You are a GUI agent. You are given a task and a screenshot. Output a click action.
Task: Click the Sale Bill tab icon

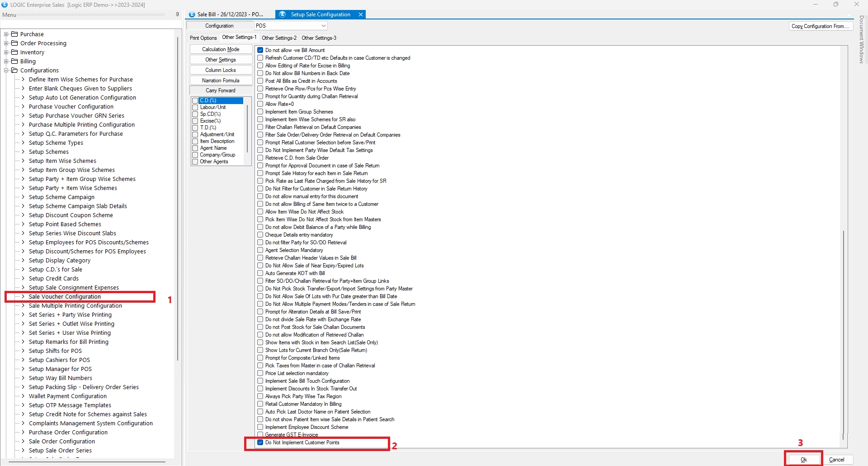click(192, 14)
